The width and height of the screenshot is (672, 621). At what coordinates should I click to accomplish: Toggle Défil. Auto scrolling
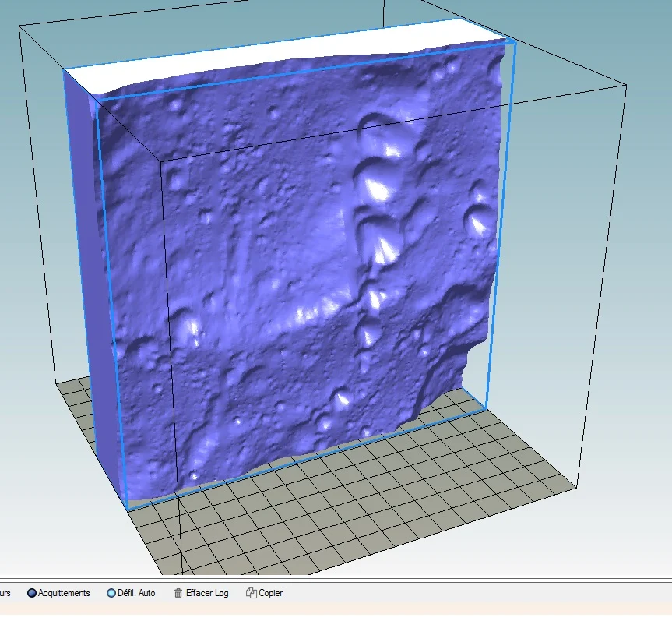131,593
